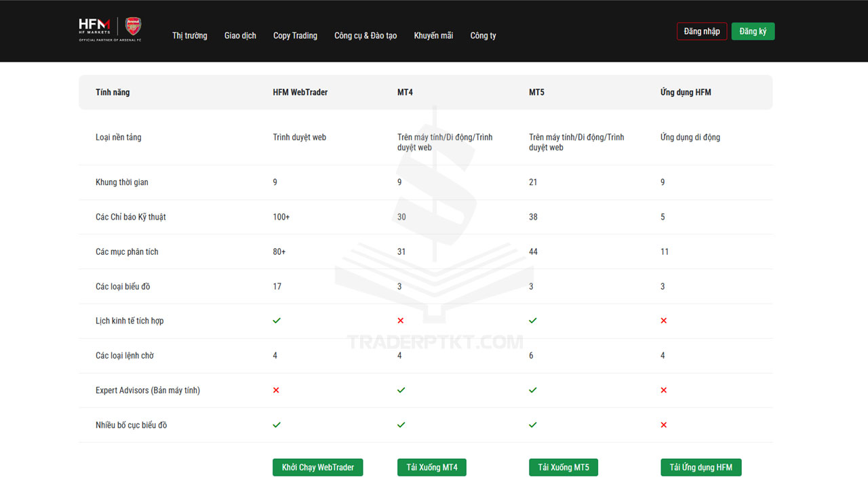Click the Ứng dụng HFM column header
The width and height of the screenshot is (868, 488).
[686, 92]
